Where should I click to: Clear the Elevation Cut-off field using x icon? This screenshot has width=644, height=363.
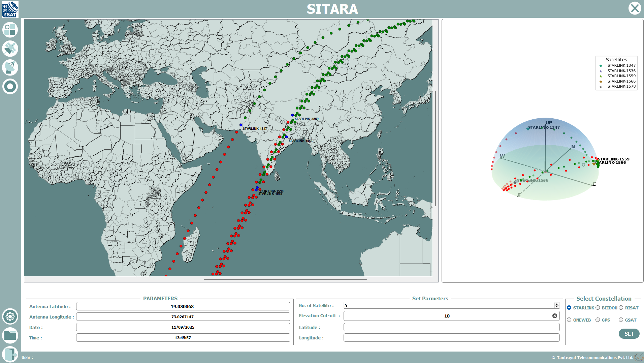[x=555, y=316]
